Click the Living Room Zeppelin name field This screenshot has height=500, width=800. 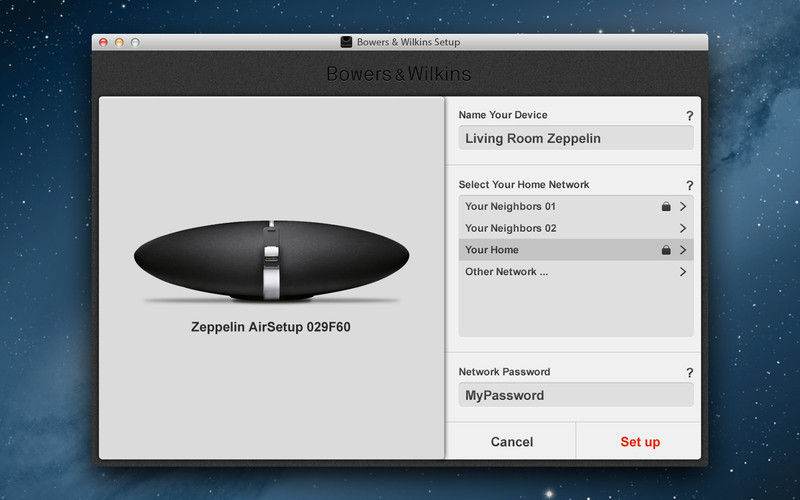(576, 138)
